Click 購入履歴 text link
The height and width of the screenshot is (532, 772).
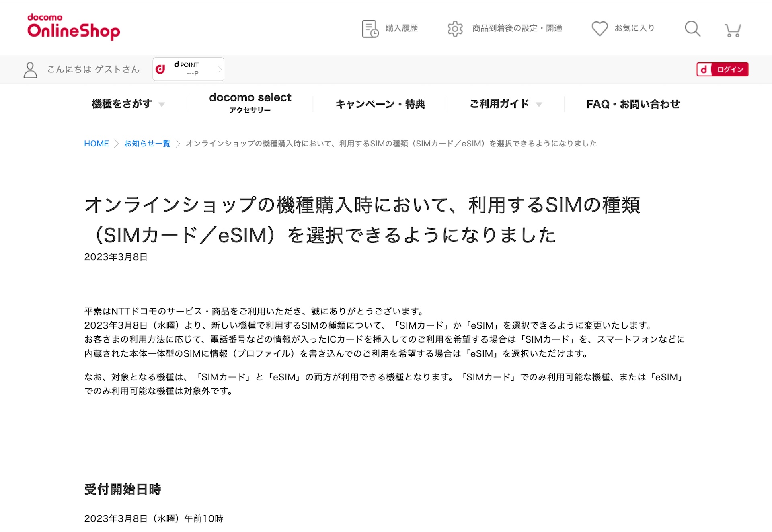[401, 28]
